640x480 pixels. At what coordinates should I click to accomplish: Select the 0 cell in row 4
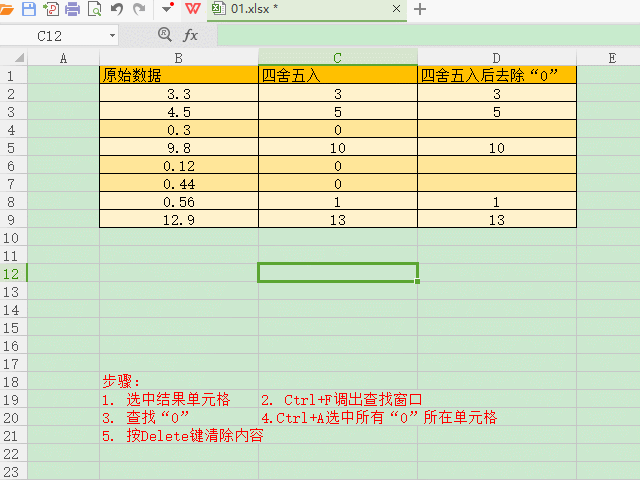[338, 129]
